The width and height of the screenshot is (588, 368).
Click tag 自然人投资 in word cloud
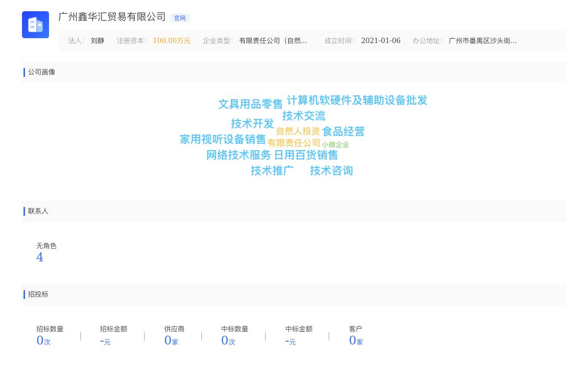(298, 132)
